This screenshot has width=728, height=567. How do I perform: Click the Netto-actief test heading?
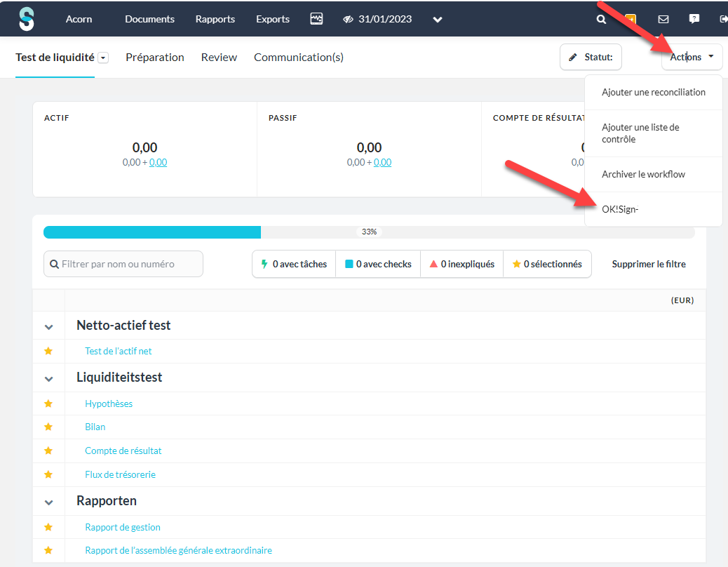pyautogui.click(x=123, y=325)
